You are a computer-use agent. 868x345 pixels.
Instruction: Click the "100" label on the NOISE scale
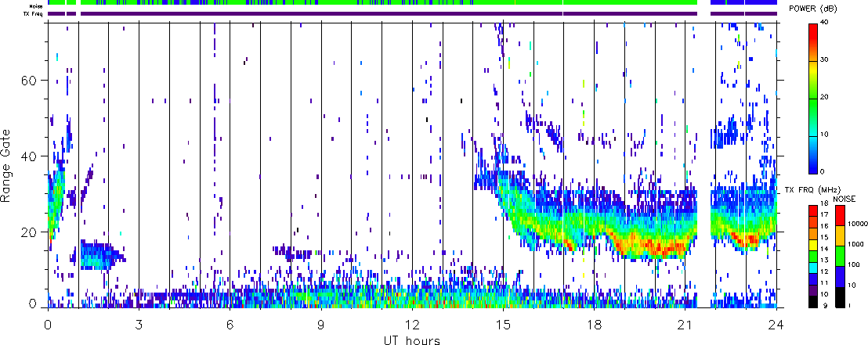click(852, 266)
